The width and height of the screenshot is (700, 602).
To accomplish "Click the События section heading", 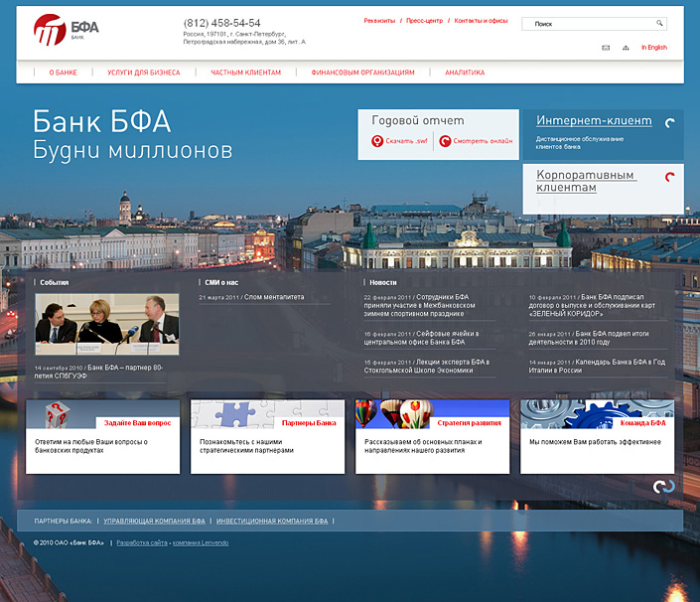I will coord(54,283).
